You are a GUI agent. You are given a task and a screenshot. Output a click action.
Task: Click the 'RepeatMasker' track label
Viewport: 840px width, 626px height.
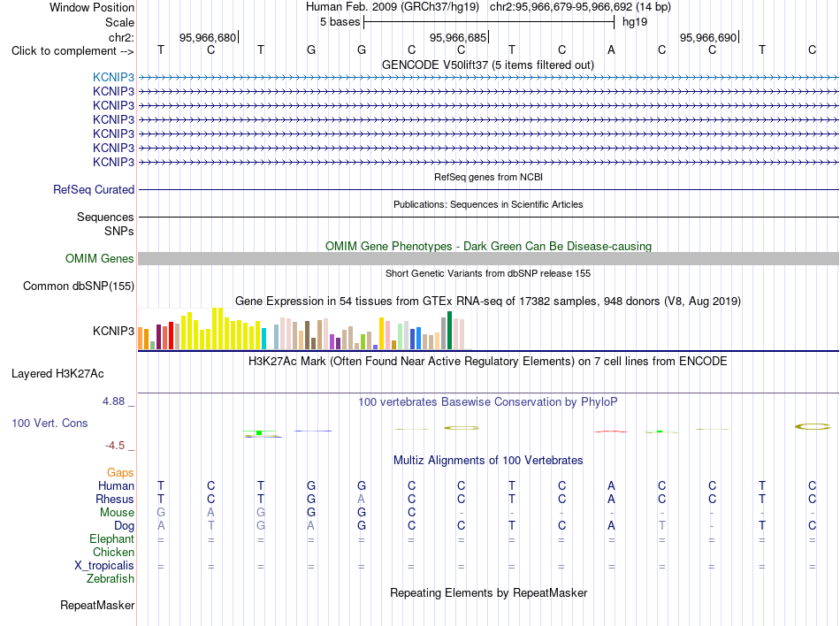point(97,605)
